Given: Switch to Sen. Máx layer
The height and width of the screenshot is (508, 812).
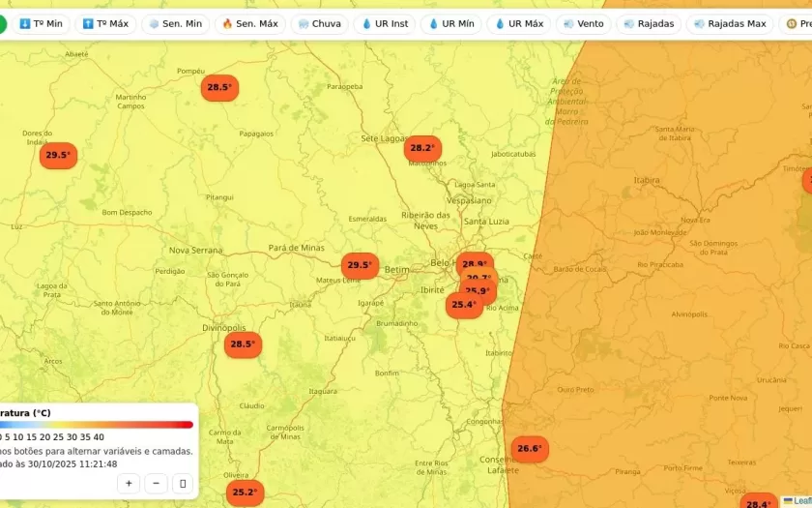Looking at the screenshot, I should click(250, 24).
